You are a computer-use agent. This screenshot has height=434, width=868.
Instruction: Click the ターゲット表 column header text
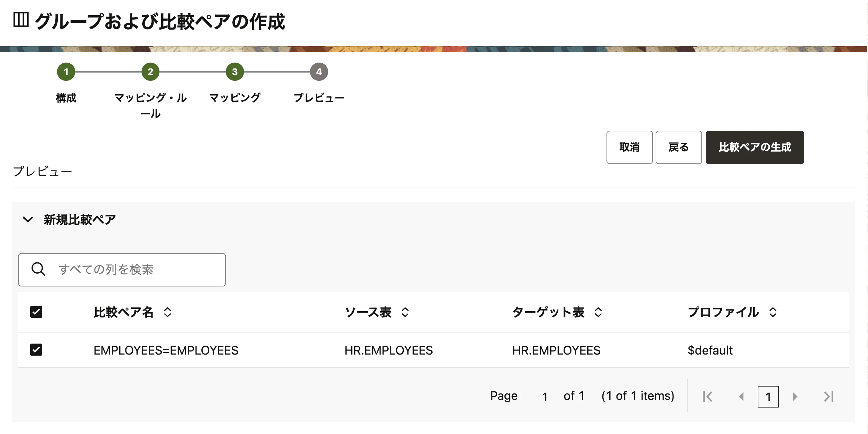[x=548, y=312]
